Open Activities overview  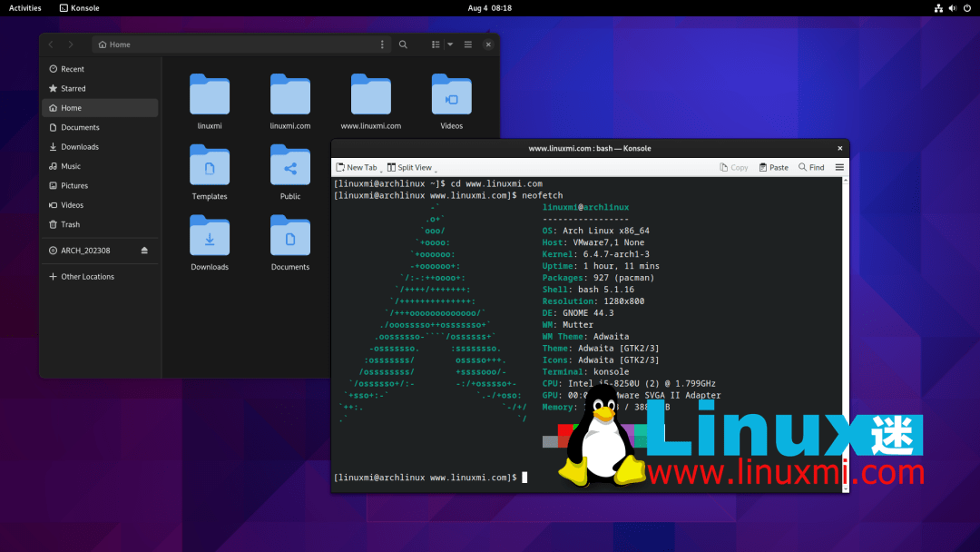click(25, 8)
